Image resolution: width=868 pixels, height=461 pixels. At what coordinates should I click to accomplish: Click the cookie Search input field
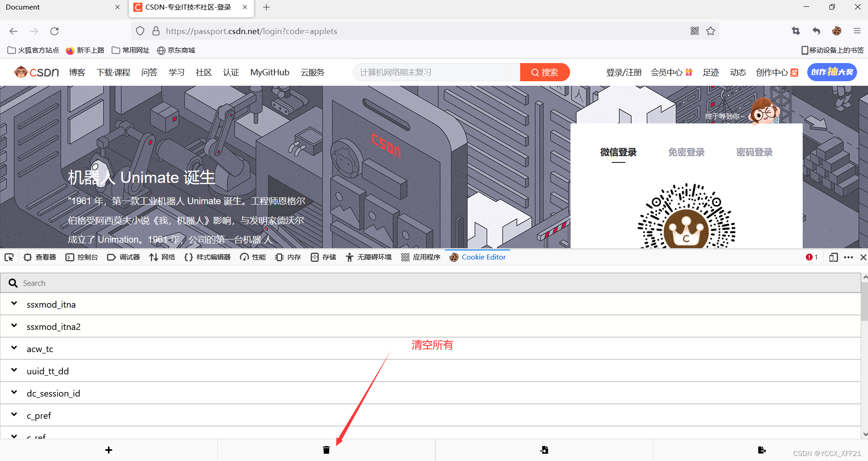181,283
